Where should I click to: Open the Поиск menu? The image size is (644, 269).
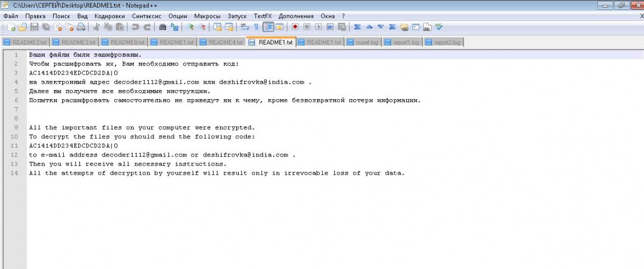(x=61, y=16)
